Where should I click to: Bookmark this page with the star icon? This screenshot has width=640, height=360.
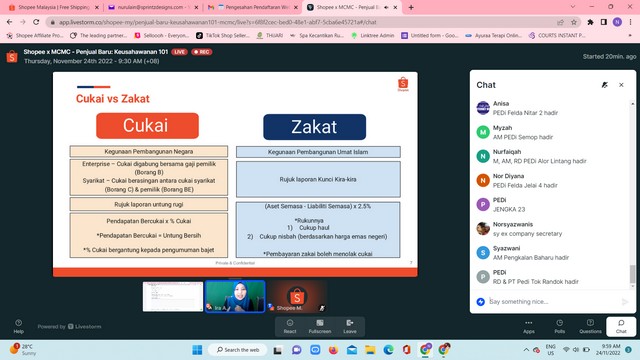tap(574, 22)
